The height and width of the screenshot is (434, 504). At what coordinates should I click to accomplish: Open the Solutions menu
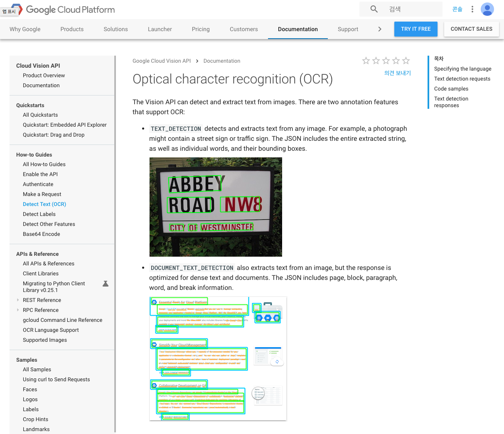tap(116, 29)
